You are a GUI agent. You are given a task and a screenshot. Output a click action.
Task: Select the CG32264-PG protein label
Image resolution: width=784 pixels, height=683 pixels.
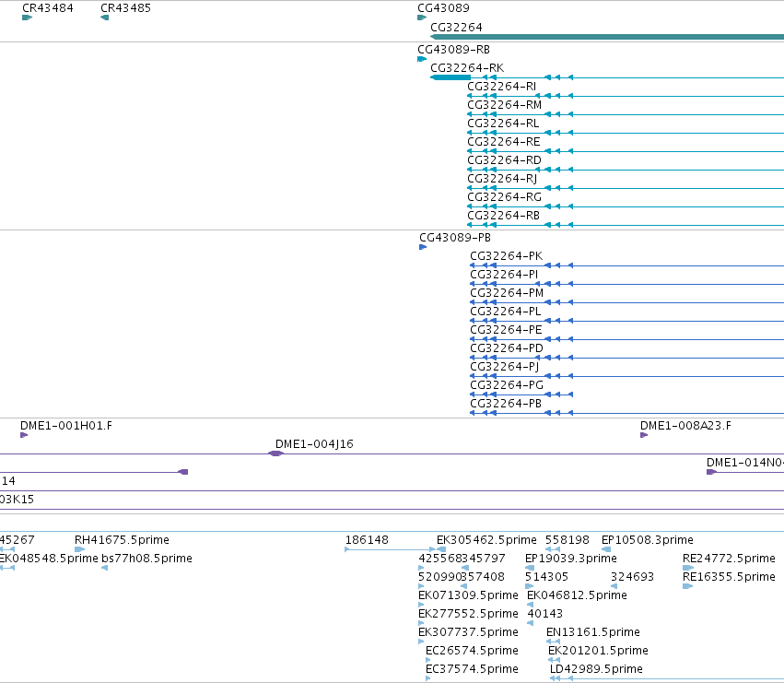point(507,385)
